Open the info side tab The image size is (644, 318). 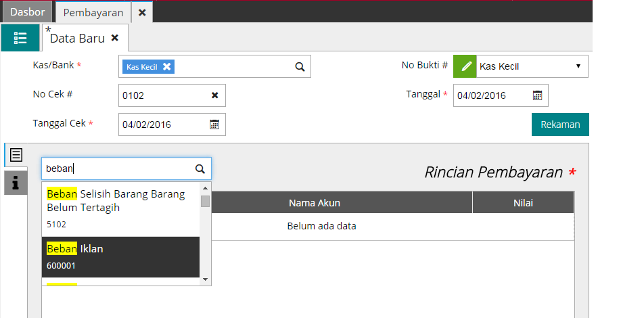[x=16, y=182]
